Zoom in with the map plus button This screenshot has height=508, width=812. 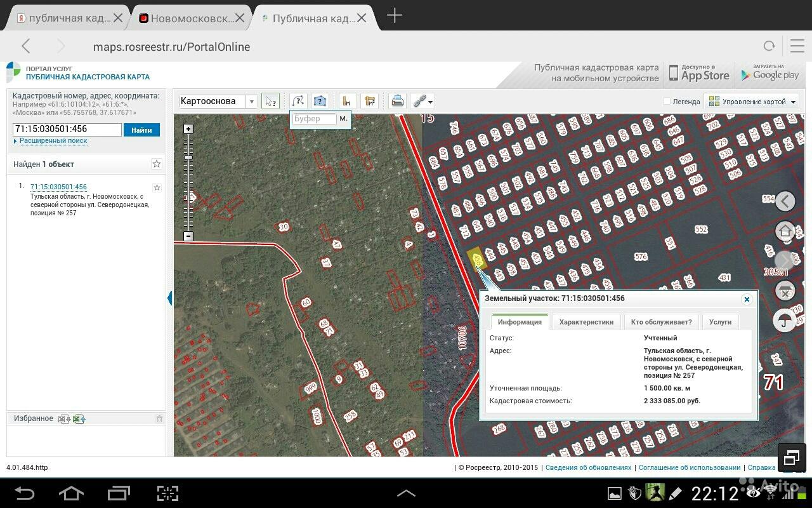click(x=188, y=129)
